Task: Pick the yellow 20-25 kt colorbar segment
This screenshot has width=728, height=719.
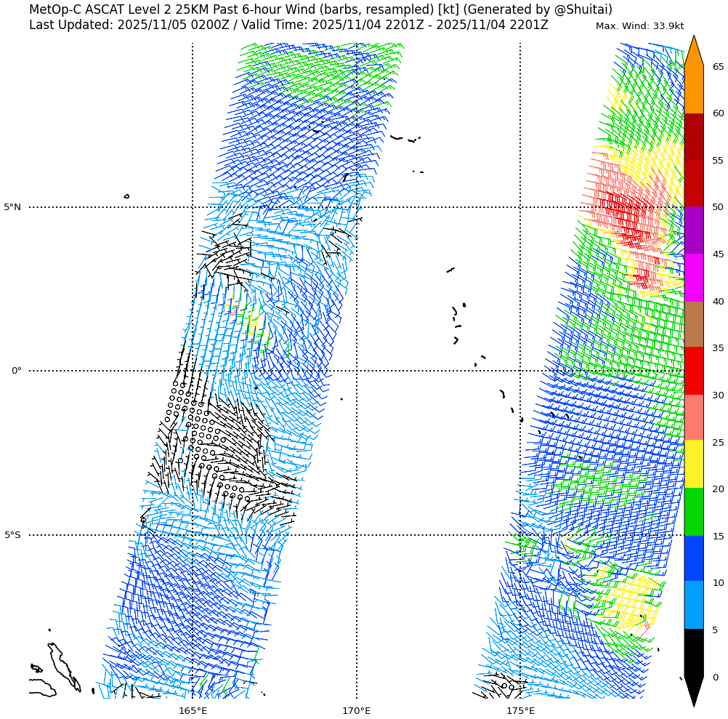Action: coord(694,464)
